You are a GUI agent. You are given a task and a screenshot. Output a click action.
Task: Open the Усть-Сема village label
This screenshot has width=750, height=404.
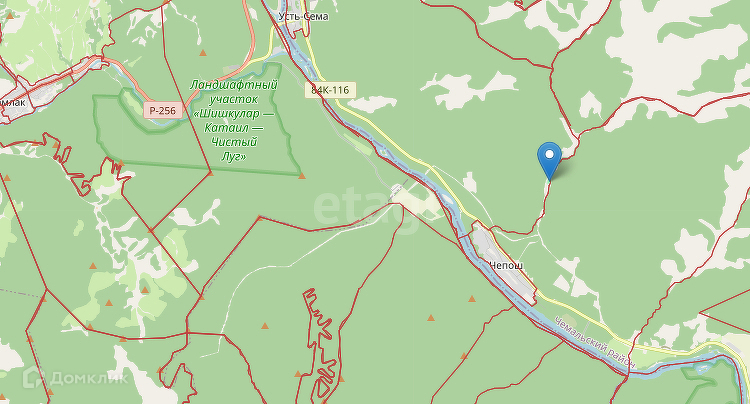303,16
